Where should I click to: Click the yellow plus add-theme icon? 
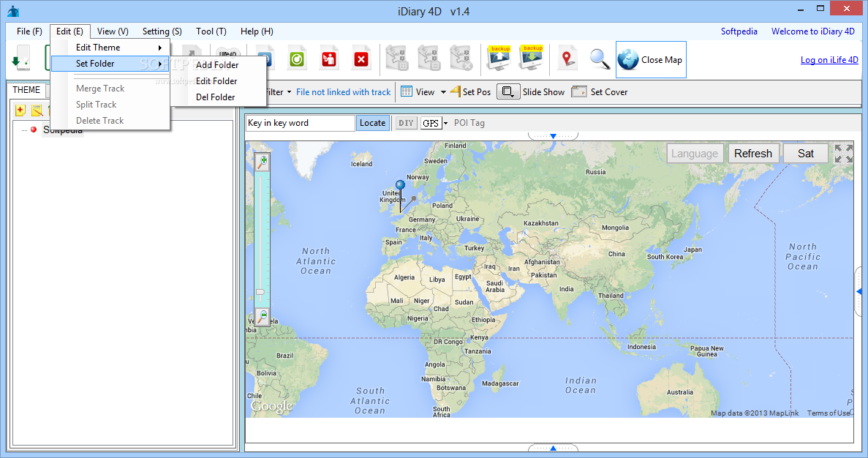[x=20, y=110]
